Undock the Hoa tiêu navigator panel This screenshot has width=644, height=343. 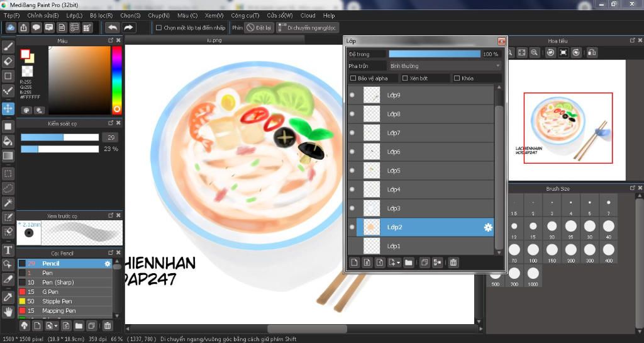click(633, 40)
